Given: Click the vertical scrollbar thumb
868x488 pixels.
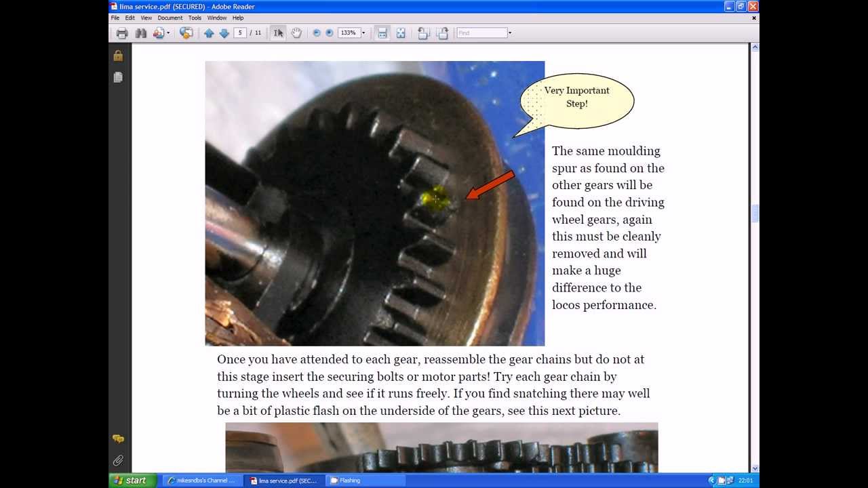Looking at the screenshot, I should pos(754,213).
